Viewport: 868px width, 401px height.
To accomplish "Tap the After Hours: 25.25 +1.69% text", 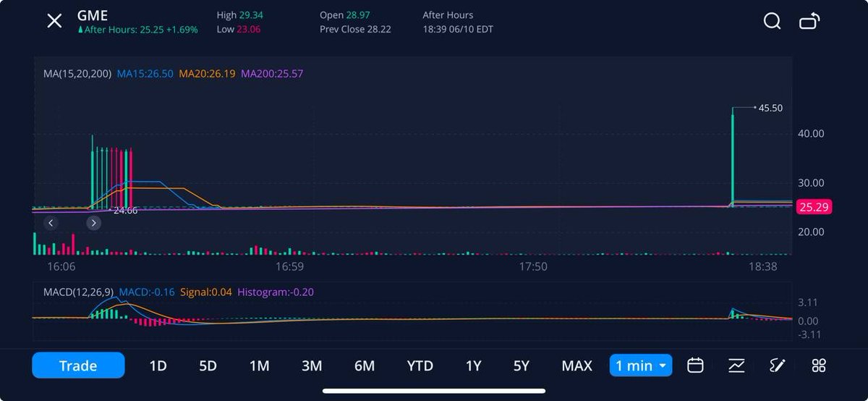I will [x=138, y=30].
